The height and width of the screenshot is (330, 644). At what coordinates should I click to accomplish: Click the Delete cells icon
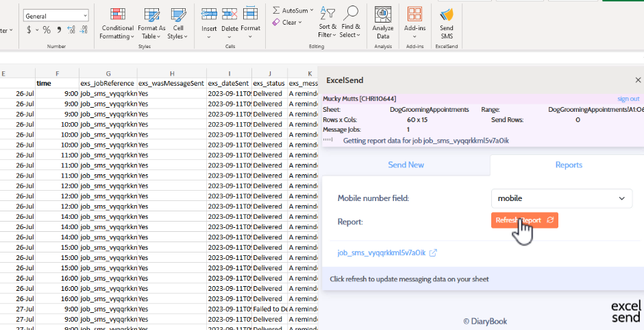(230, 15)
